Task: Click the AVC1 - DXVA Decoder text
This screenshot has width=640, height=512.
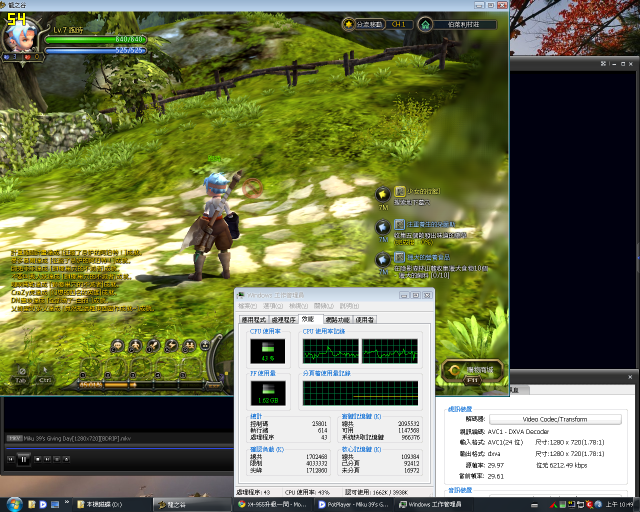Action: pyautogui.click(x=518, y=432)
